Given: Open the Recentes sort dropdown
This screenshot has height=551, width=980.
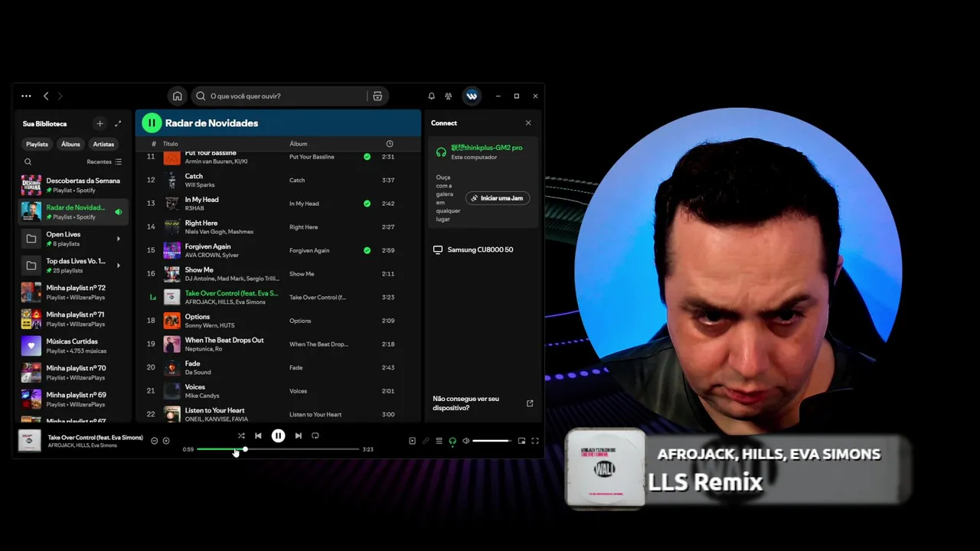Looking at the screenshot, I should point(104,161).
